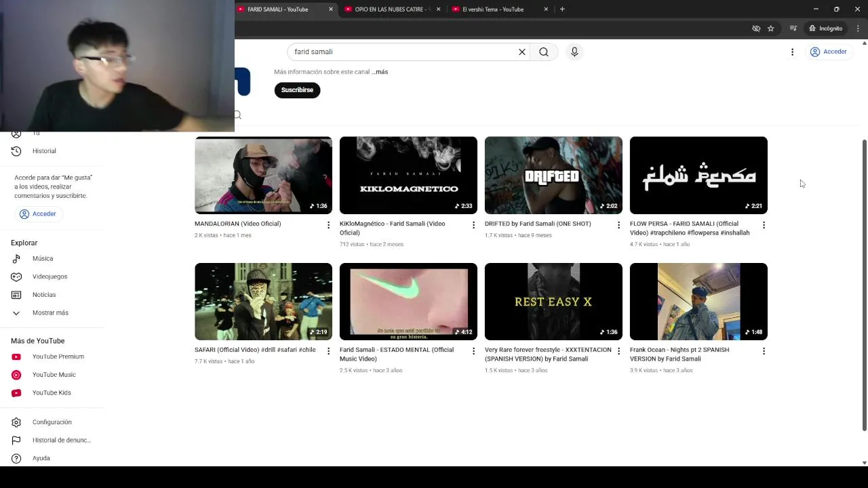Click the Música note icon
Image resolution: width=868 pixels, height=488 pixels.
16,258
